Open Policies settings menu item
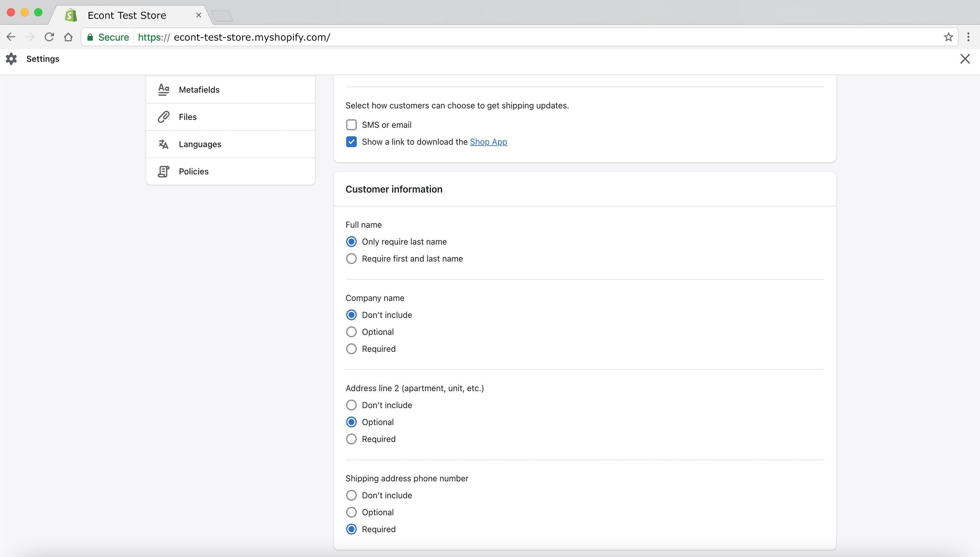The width and height of the screenshot is (980, 557). coord(194,171)
